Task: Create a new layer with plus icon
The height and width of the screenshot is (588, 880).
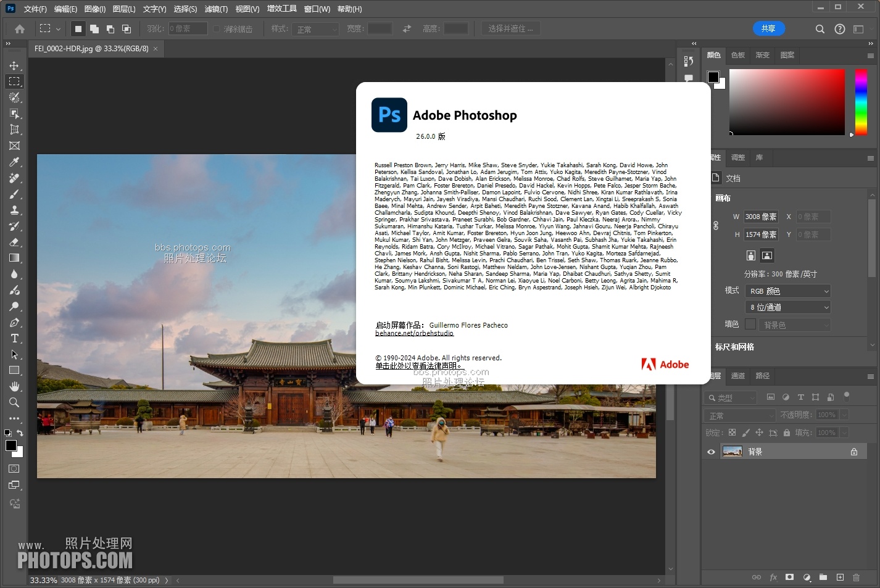Action: pyautogui.click(x=840, y=578)
